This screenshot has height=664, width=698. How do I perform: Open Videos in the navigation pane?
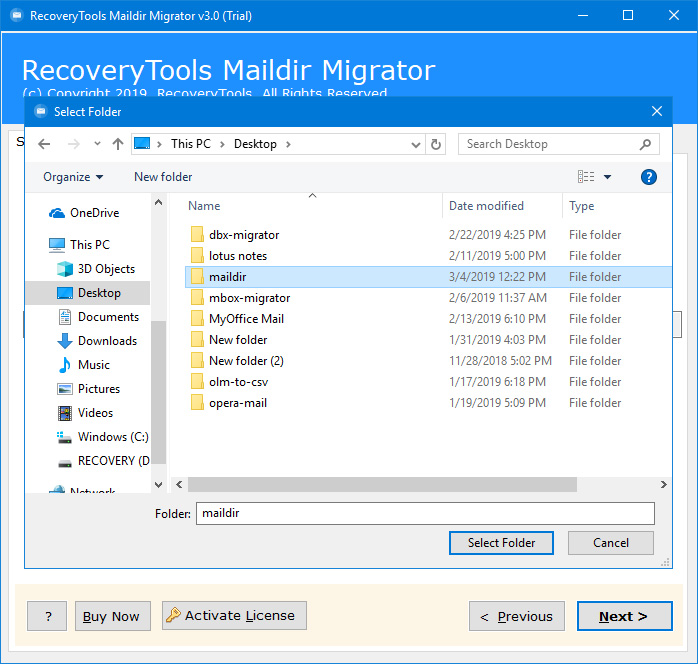(85, 413)
